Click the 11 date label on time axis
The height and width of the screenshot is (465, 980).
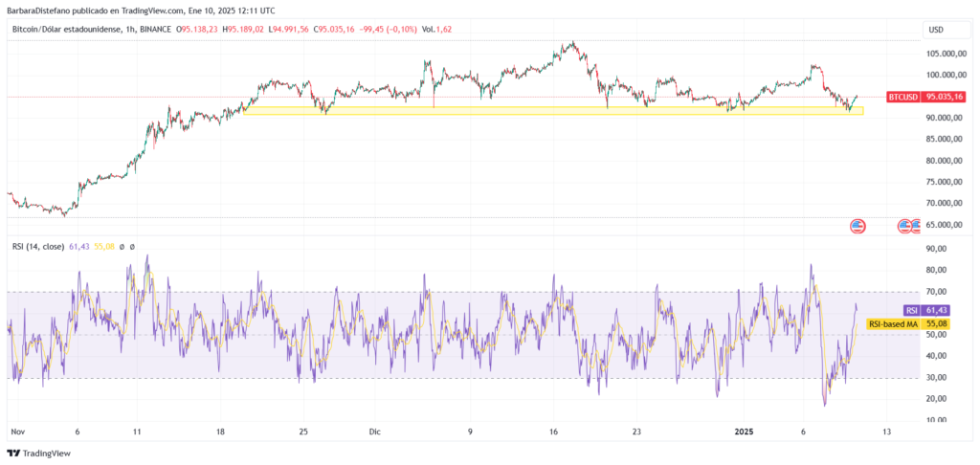136,432
